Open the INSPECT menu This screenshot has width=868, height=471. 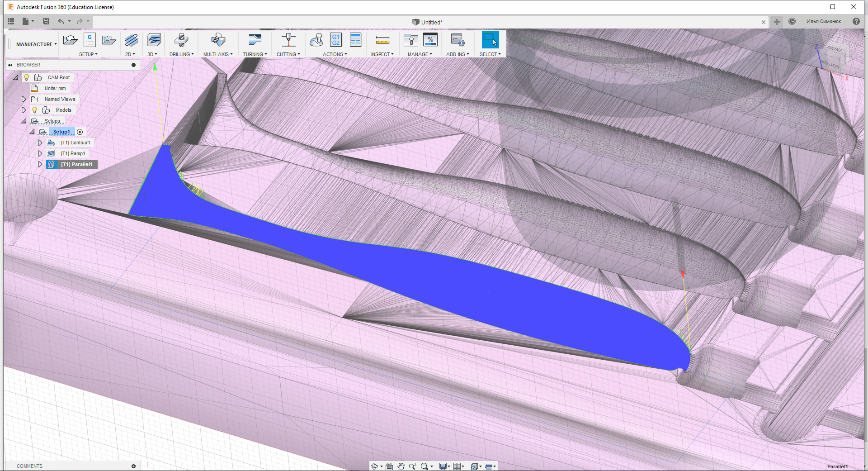point(382,54)
